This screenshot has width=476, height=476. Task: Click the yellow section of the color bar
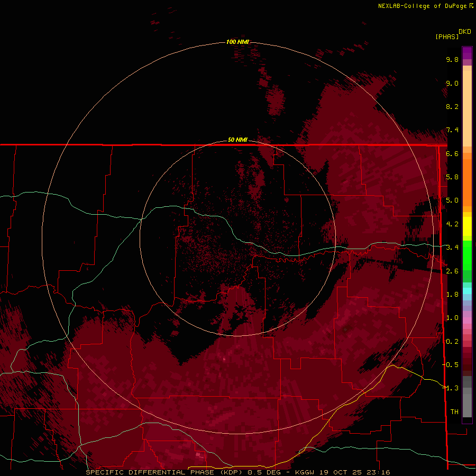pos(467,226)
